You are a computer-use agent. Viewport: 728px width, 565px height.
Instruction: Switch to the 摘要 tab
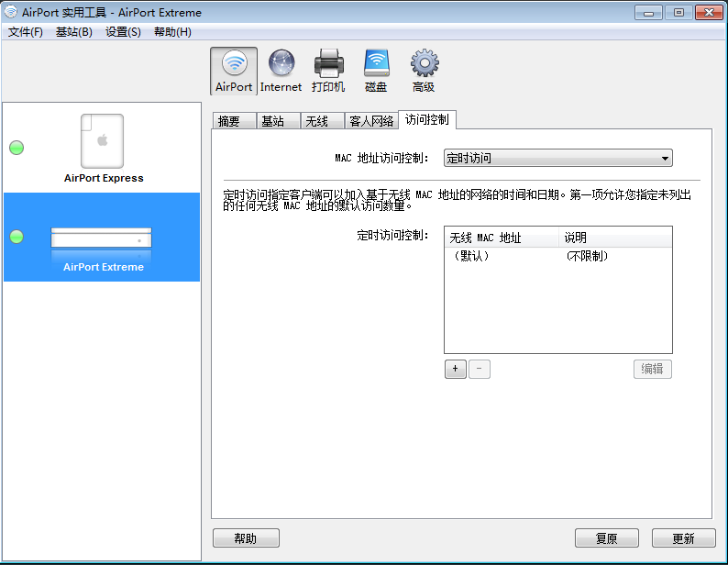pyautogui.click(x=229, y=121)
